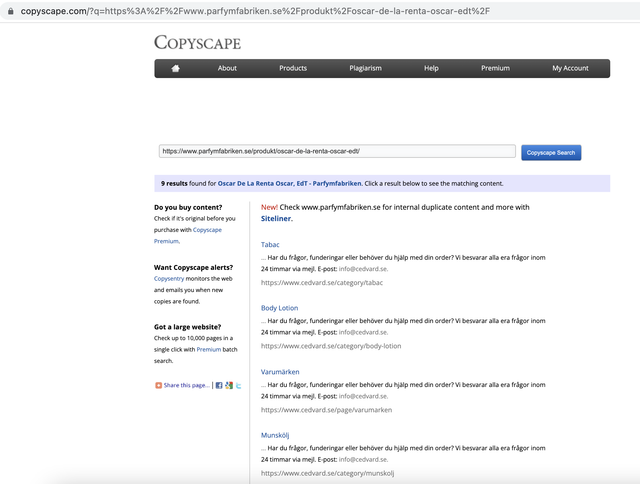Open the Copyscape logo
Screen dimensions: 640x484
pyautogui.click(x=198, y=42)
